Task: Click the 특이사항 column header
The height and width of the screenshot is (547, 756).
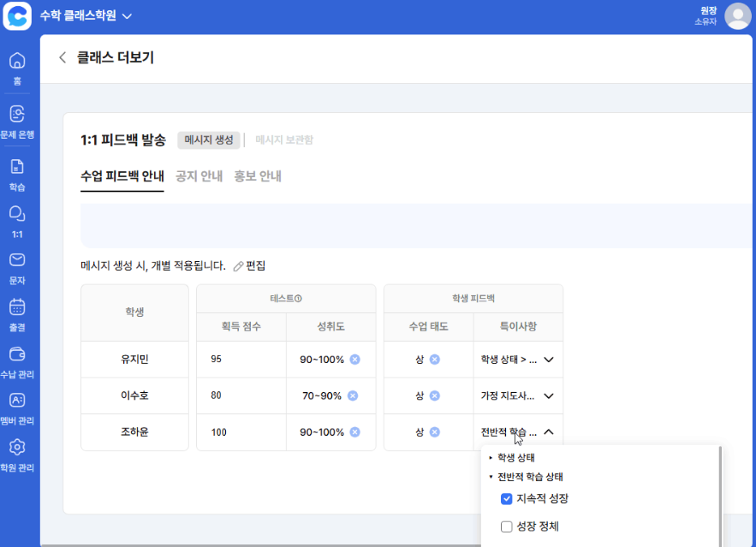Action: [518, 326]
